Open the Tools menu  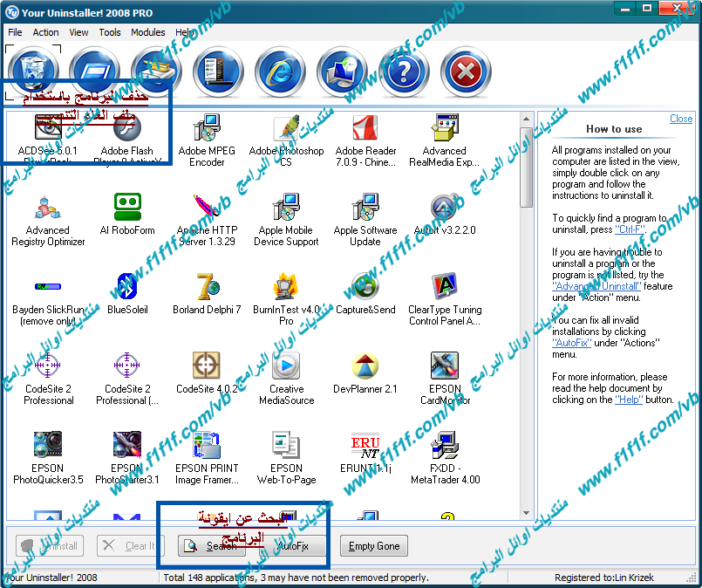[x=110, y=32]
